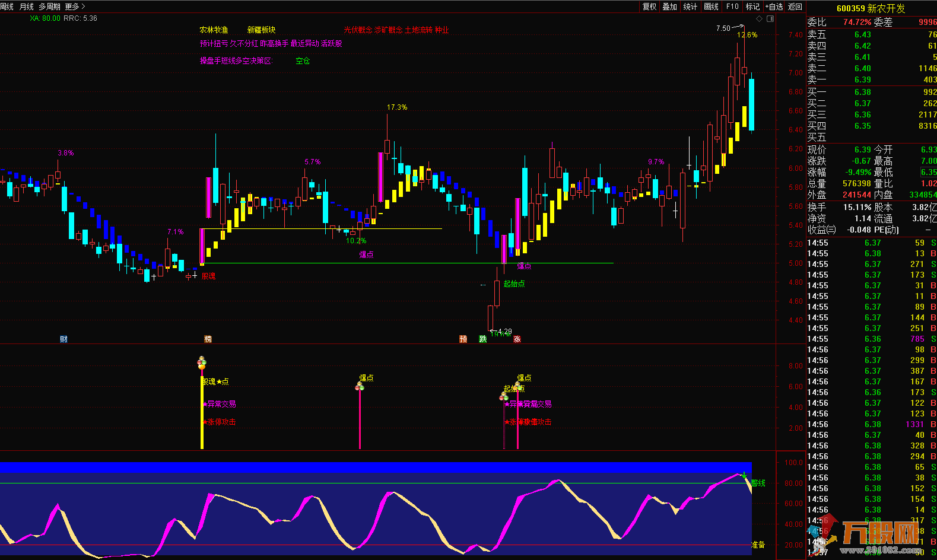Click the 预计扭亏 tag text

214,43
